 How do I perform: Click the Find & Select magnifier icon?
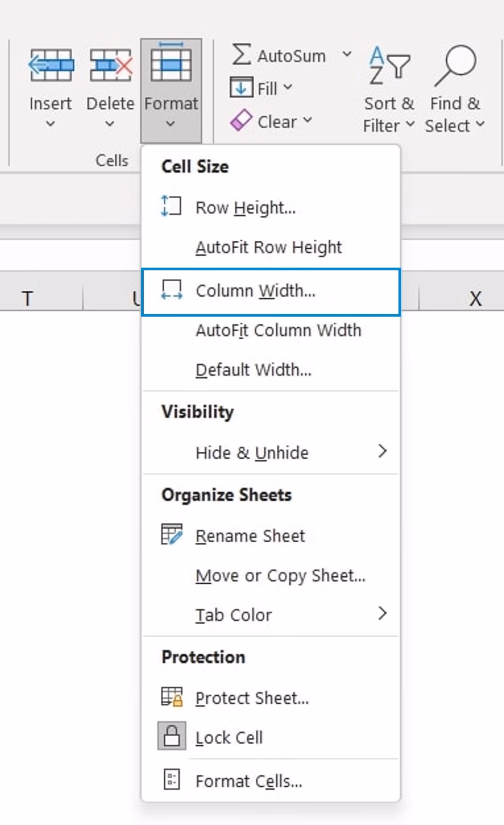[x=455, y=64]
